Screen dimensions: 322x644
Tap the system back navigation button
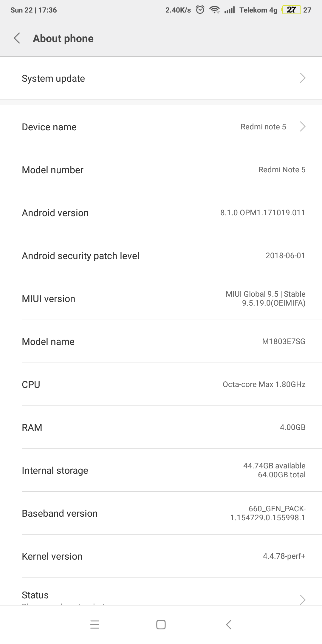229,624
